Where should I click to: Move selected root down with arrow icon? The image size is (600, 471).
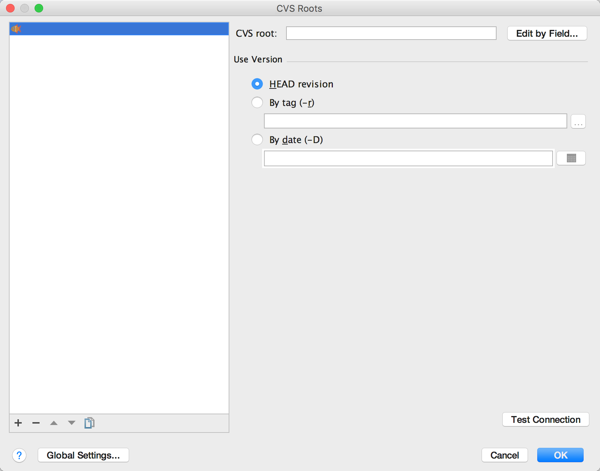pos(72,423)
